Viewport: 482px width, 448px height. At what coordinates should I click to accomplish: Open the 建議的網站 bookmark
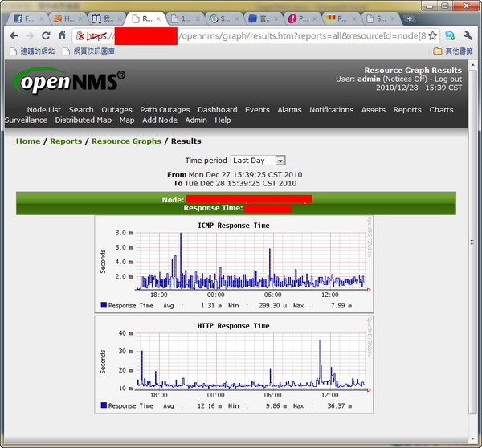[x=32, y=51]
